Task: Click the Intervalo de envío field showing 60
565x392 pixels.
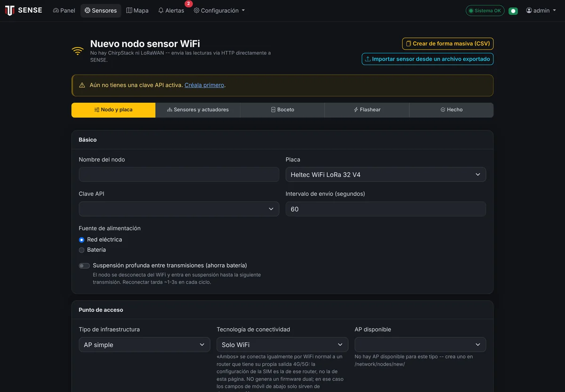Action: [386, 209]
